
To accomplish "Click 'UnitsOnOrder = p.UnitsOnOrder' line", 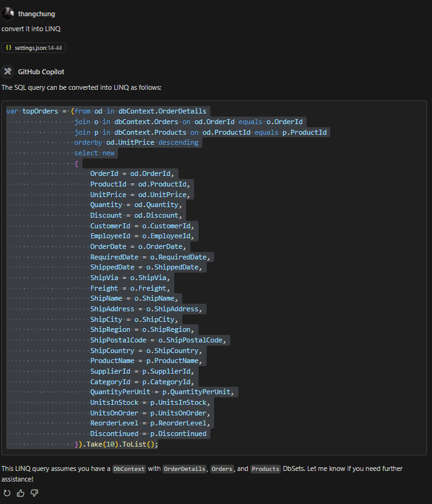I will [150, 413].
